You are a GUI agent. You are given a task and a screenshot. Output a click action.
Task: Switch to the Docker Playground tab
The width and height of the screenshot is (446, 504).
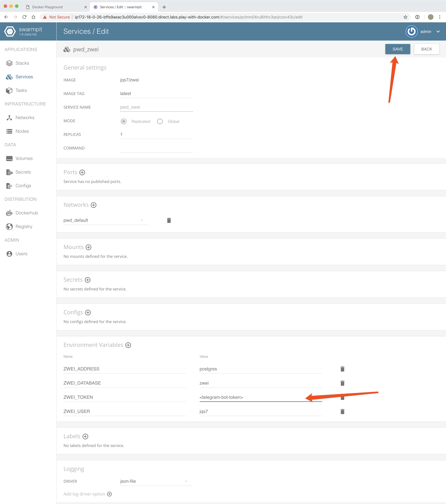(x=47, y=7)
